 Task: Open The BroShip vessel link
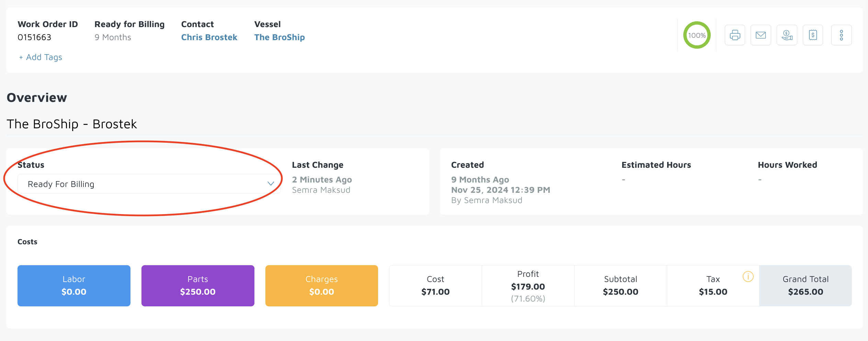click(x=279, y=37)
